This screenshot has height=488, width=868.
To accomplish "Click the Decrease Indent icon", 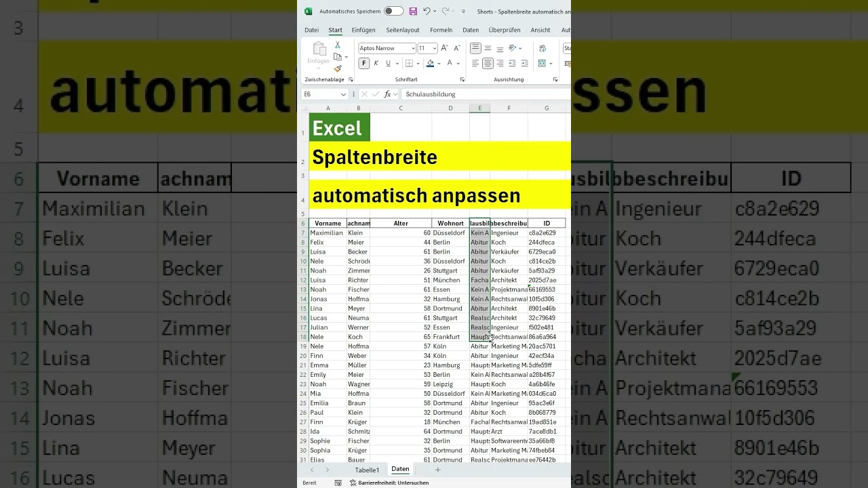I will click(x=513, y=63).
